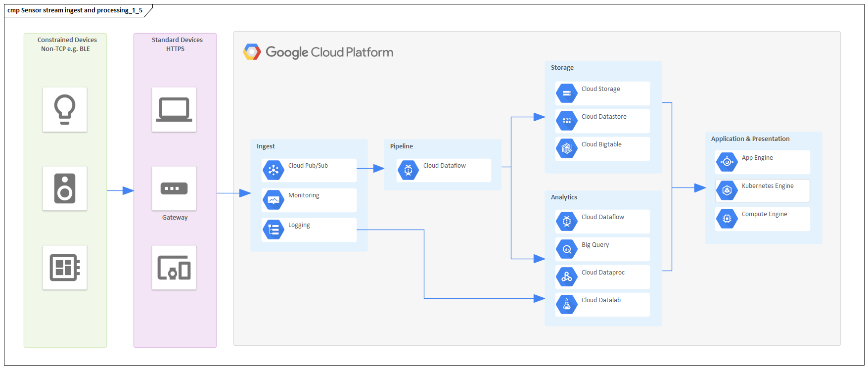Select the diagram frame title tab
The image size is (868, 369).
coord(75,10)
